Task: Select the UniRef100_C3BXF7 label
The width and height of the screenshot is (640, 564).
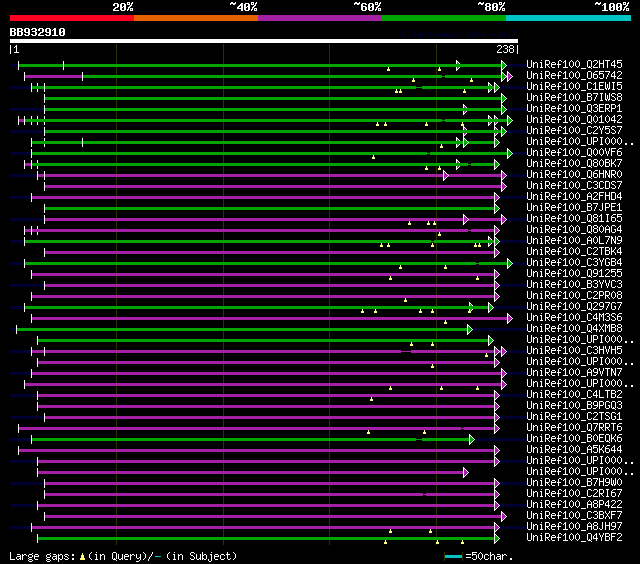Action: [x=574, y=516]
